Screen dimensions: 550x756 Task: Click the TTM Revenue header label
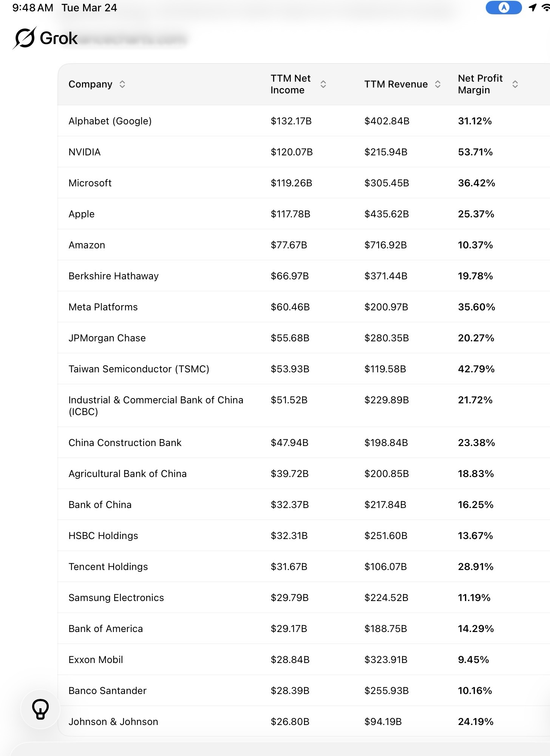tap(396, 84)
